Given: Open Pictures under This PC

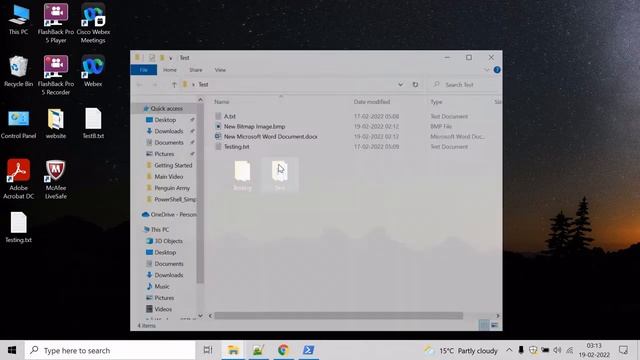Looking at the screenshot, I should coord(164,298).
